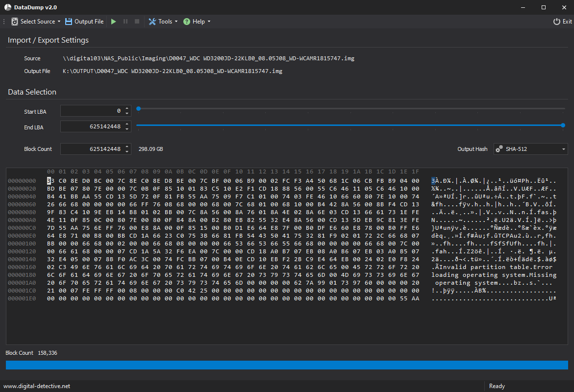Click the Ready status text

click(x=497, y=386)
